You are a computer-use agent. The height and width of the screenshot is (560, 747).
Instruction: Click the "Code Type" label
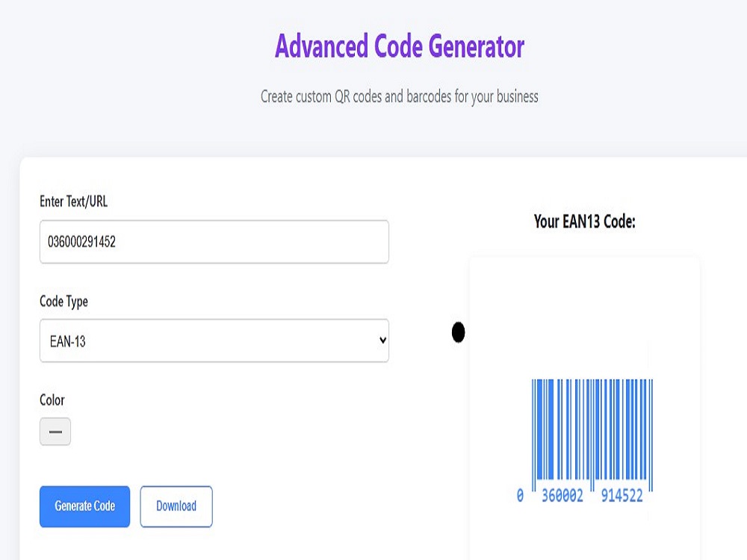pos(63,302)
